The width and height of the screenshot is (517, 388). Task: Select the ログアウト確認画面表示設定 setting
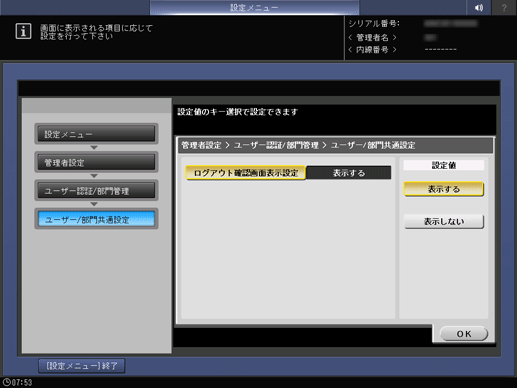click(x=246, y=173)
